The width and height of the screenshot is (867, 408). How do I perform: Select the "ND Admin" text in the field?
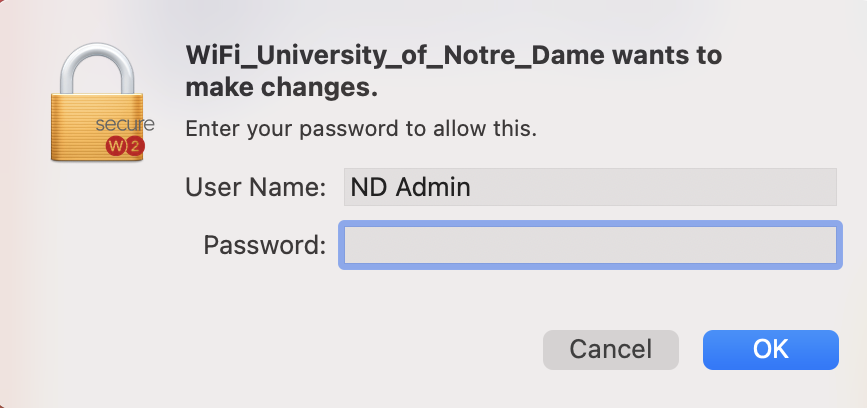pyautogui.click(x=410, y=187)
